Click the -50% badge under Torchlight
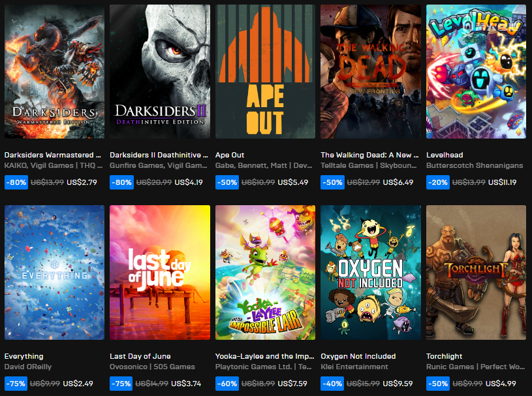Viewport: 532px width, 396px height. [438, 384]
